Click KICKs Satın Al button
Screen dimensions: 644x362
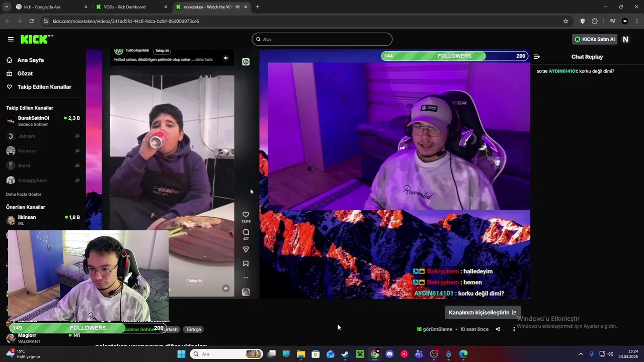[x=595, y=39]
